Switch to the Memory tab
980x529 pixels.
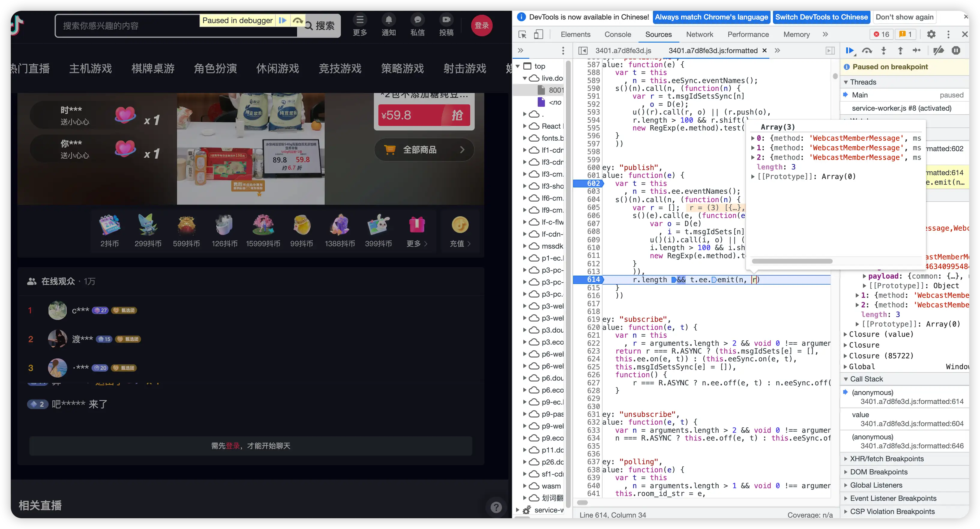(x=796, y=34)
